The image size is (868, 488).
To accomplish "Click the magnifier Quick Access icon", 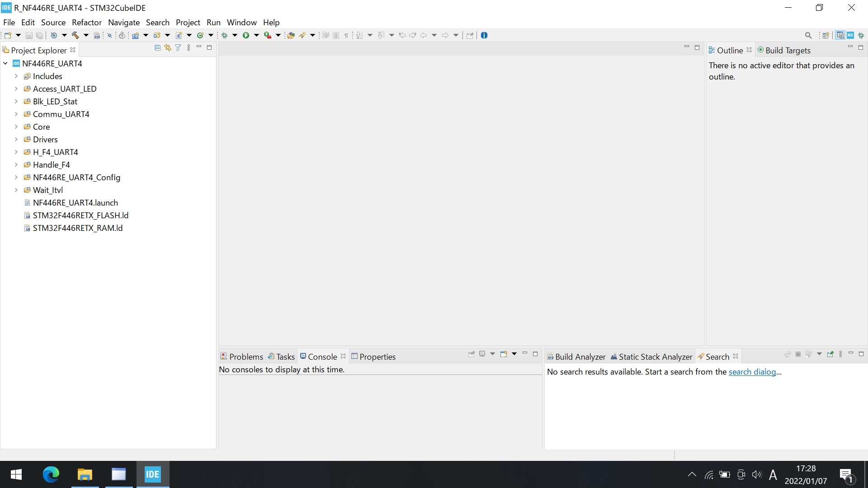I will [808, 35].
